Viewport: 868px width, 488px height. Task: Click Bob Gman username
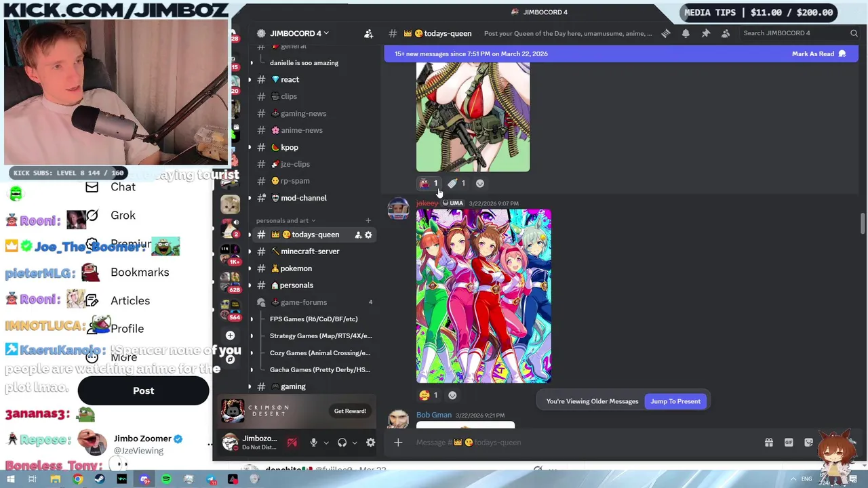(x=434, y=415)
